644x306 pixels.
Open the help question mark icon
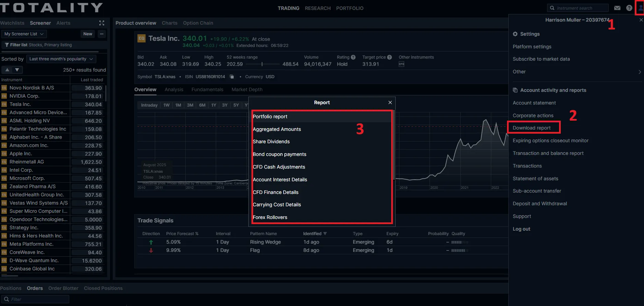(x=629, y=8)
